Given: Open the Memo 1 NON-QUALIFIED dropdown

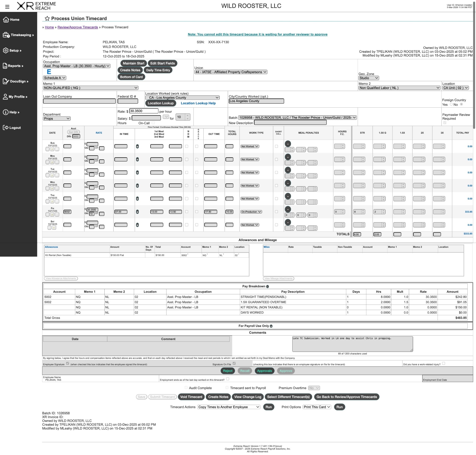Looking at the screenshot, I should pyautogui.click(x=90, y=88).
